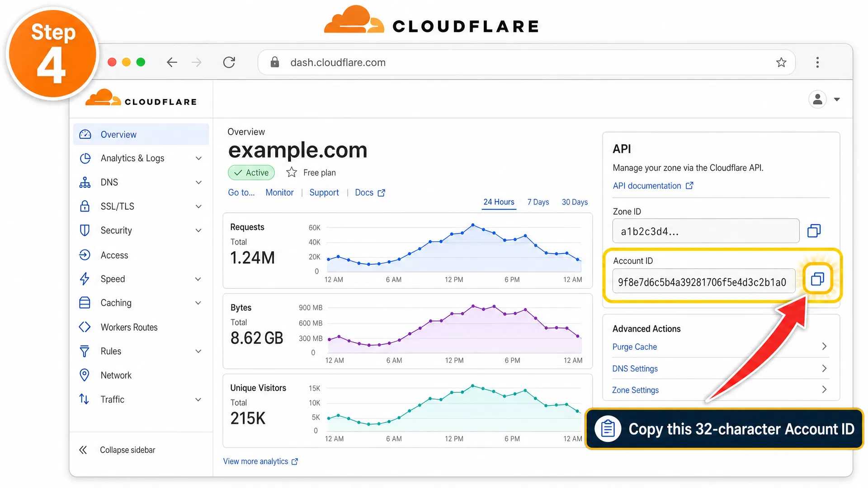Expand the Analytics & Logs section

[x=198, y=158]
